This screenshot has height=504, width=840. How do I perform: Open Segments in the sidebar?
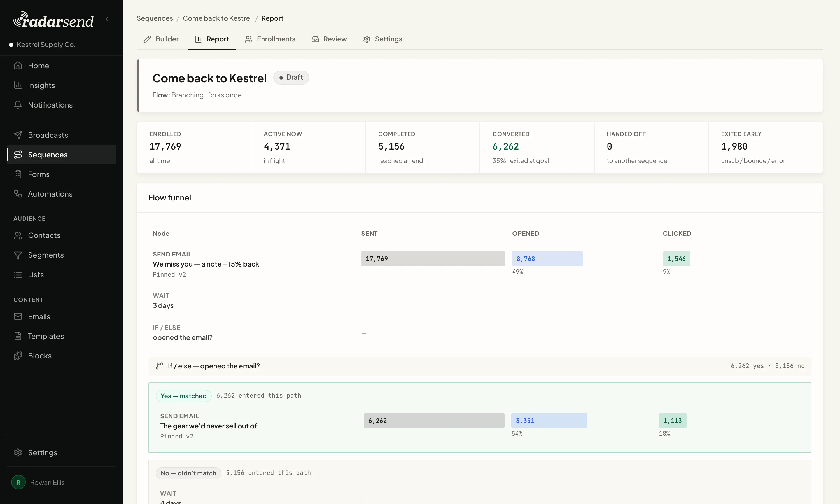61,255
